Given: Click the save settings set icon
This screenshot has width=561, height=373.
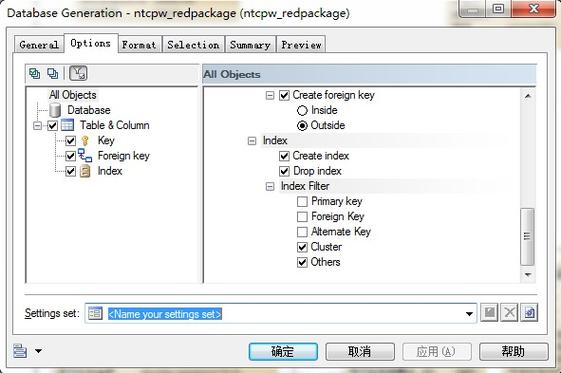Looking at the screenshot, I should pos(489,313).
